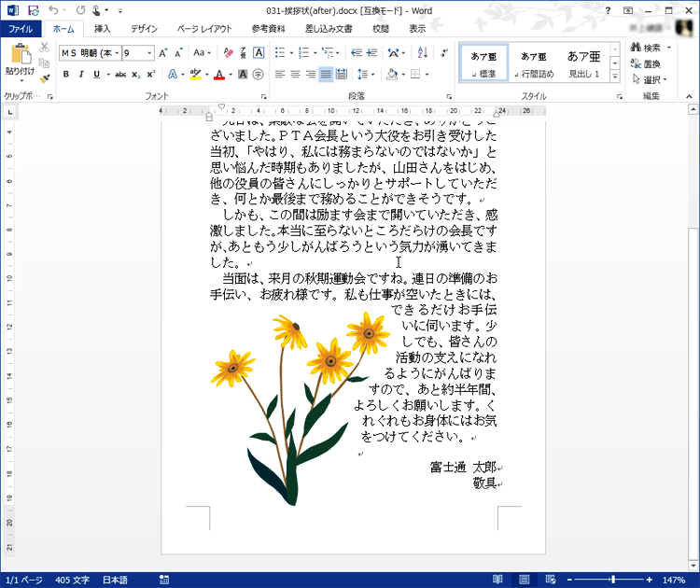Viewport: 700px width, 588px height.
Task: Shrink font size with smaller A icon
Action: point(178,53)
